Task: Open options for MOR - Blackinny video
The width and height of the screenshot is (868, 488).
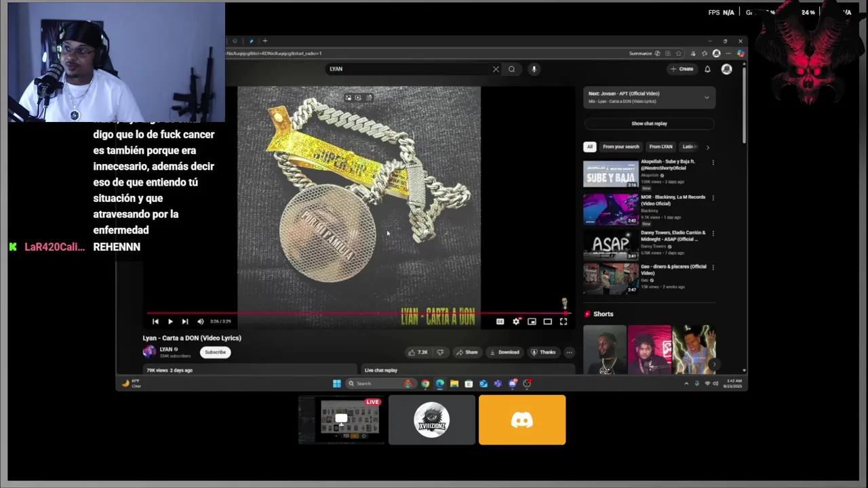Action: (x=713, y=198)
